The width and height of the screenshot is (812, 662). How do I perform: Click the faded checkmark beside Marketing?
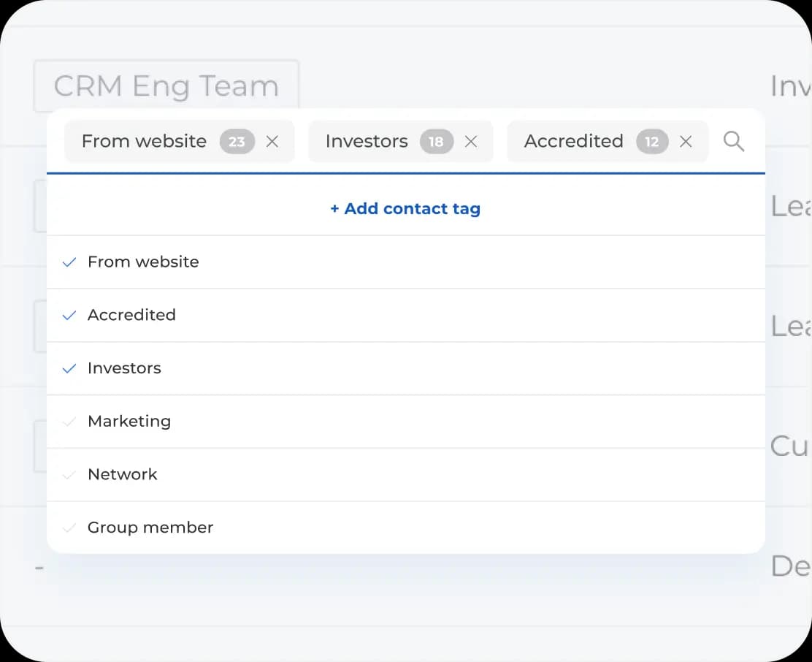(x=69, y=422)
